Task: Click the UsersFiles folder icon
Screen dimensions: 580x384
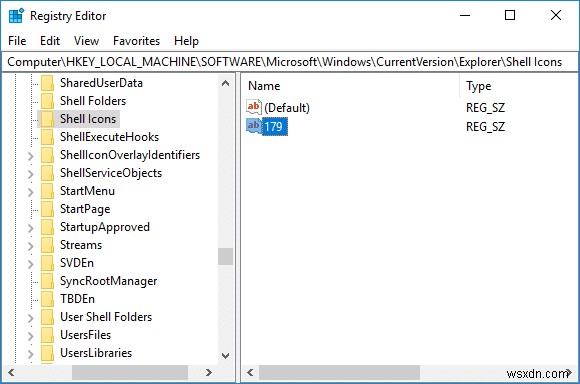Action: click(x=47, y=335)
